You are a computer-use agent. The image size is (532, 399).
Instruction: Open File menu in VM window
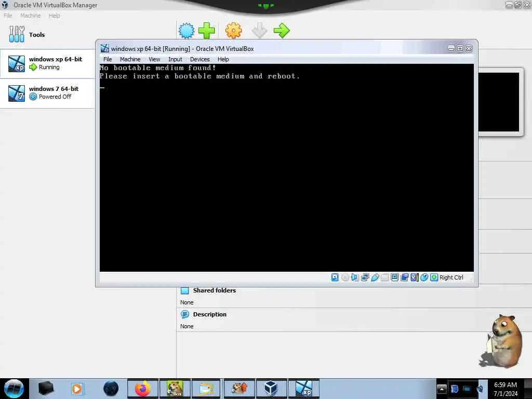pos(108,59)
